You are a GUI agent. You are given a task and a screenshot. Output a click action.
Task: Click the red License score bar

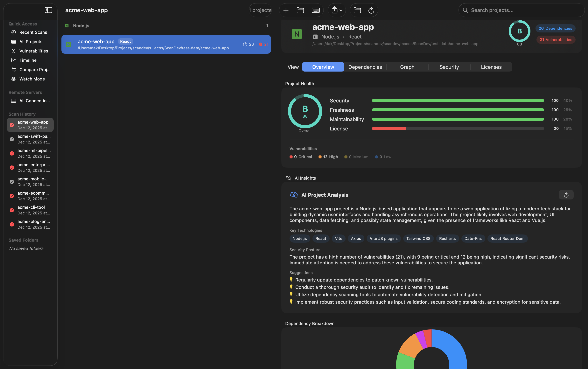389,128
